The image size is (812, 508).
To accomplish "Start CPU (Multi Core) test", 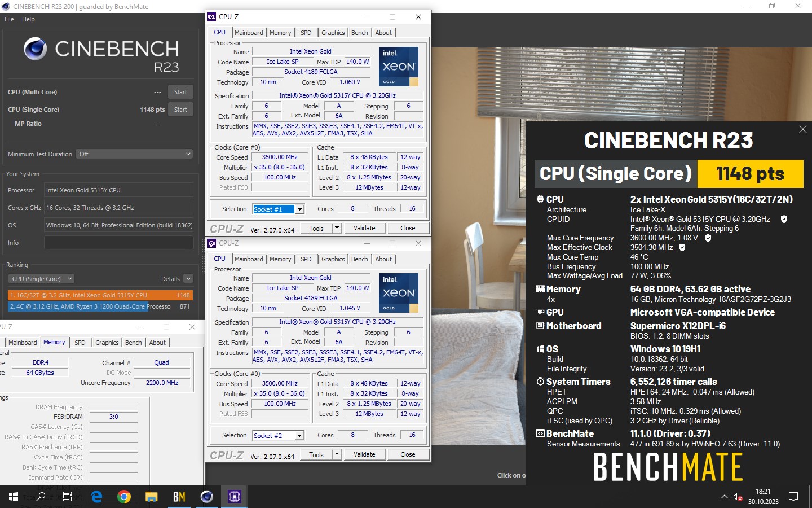I will (180, 92).
